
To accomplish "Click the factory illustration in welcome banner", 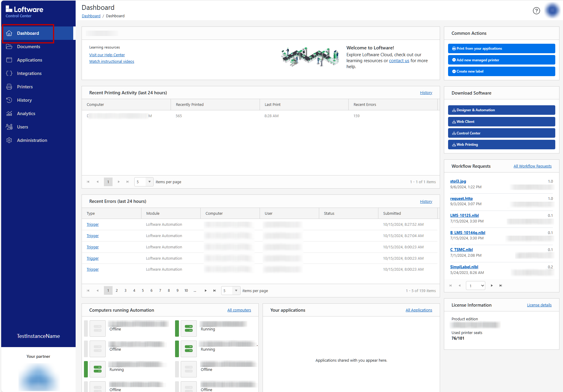I will pos(310,57).
